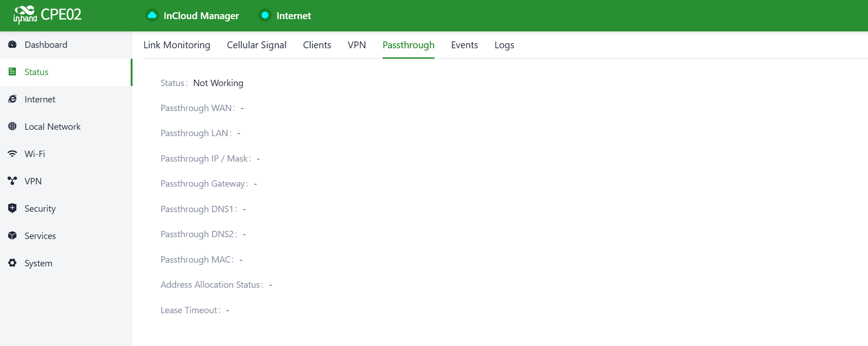Click the Security shield icon
This screenshot has height=346, width=868.
[13, 209]
